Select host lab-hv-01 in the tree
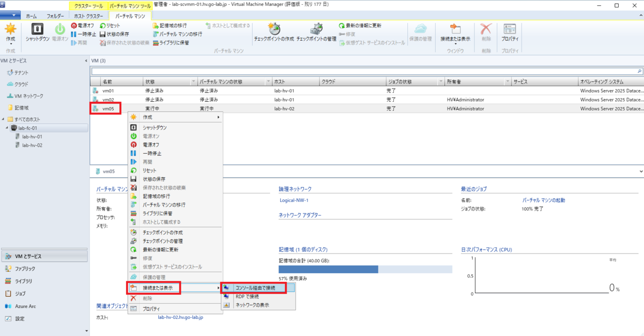This screenshot has height=336, width=644. coord(28,137)
